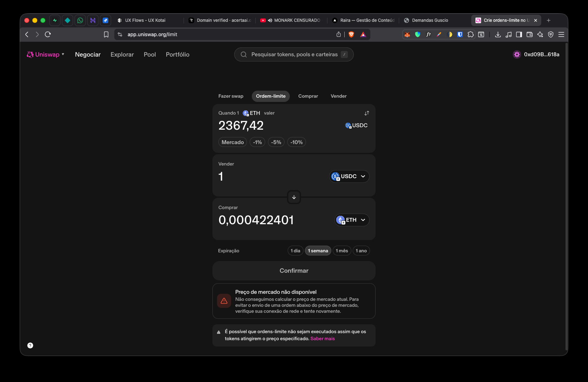Open the site settings icon in address bar
588x382 pixels.
tap(120, 34)
